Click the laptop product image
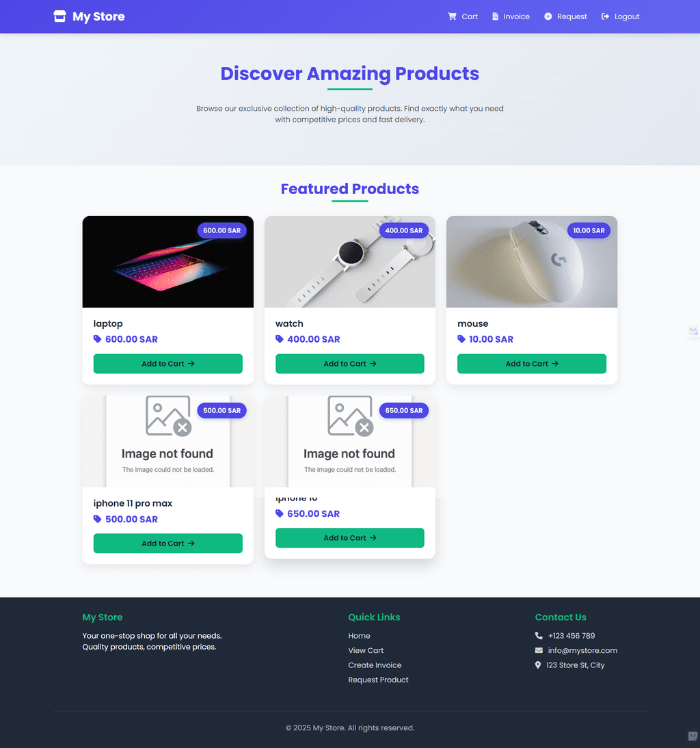Screen dimensions: 700x748 click(168, 262)
